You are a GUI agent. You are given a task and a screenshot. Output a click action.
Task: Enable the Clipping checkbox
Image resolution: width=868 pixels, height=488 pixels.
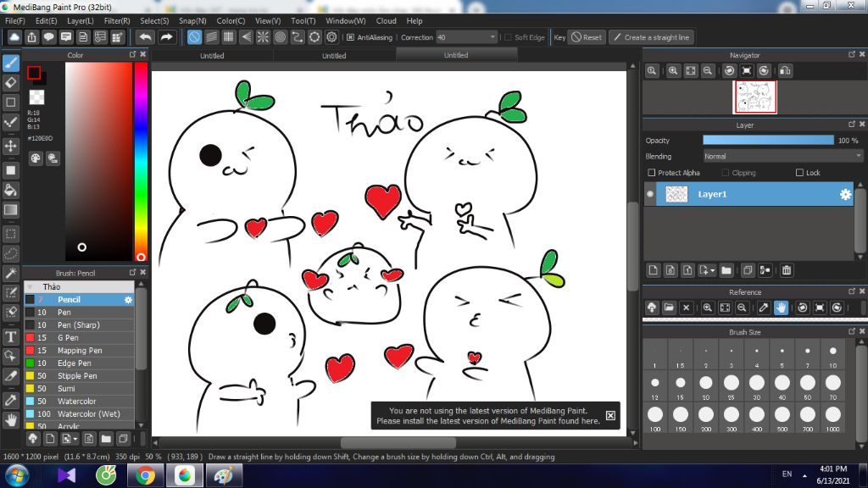726,173
